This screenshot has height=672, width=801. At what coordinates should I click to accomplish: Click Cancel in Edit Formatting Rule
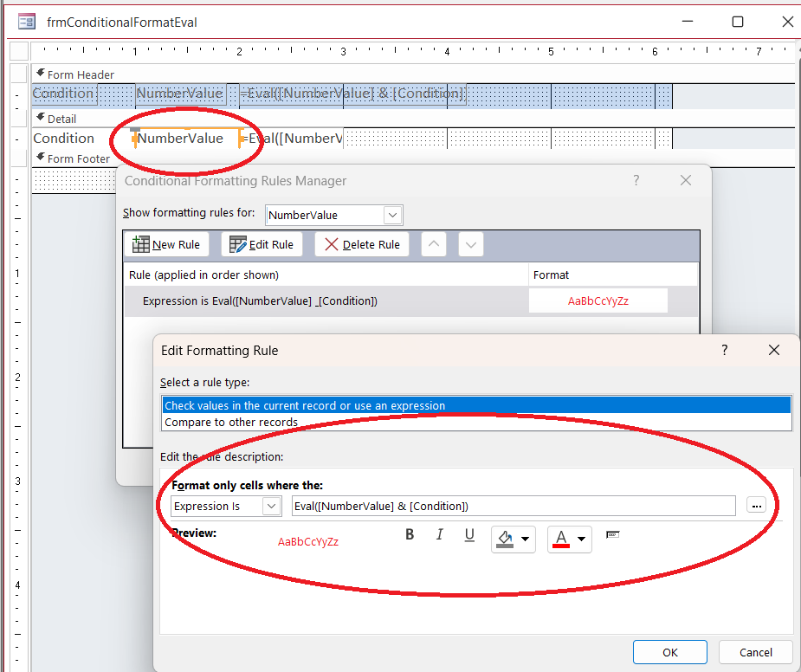tap(755, 653)
